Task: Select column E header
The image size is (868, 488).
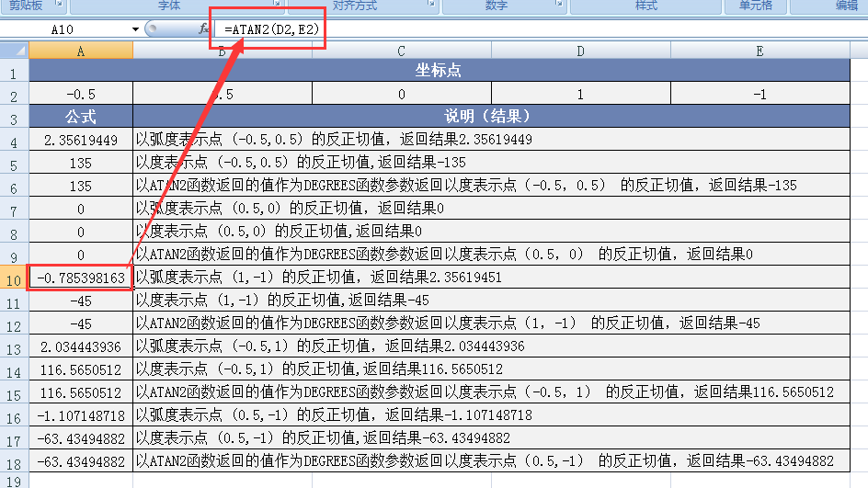Action: pos(760,51)
